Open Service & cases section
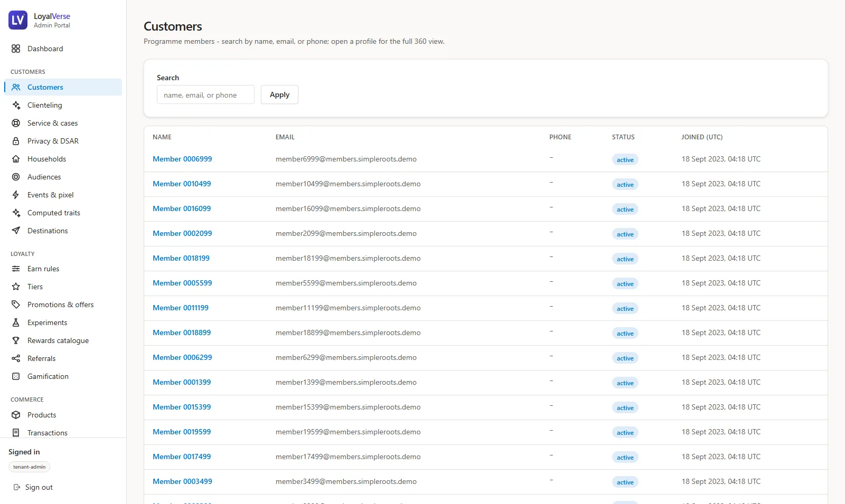The width and height of the screenshot is (845, 504). [63, 123]
